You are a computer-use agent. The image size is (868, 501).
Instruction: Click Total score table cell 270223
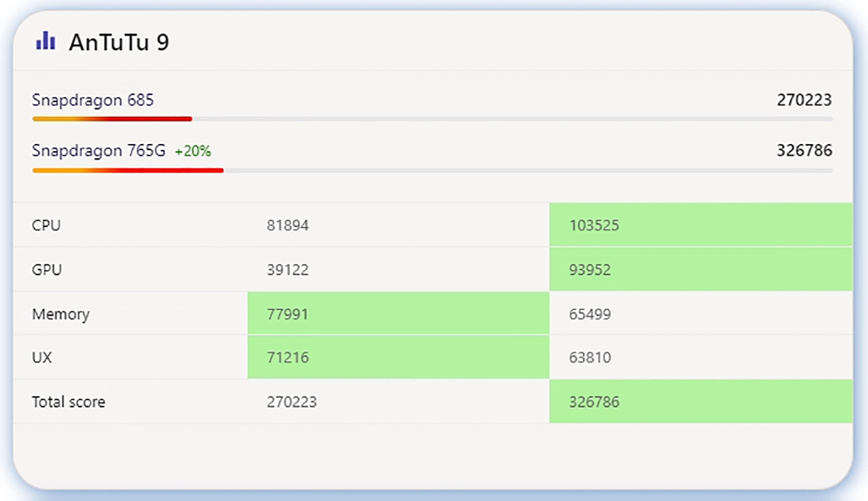tap(292, 402)
